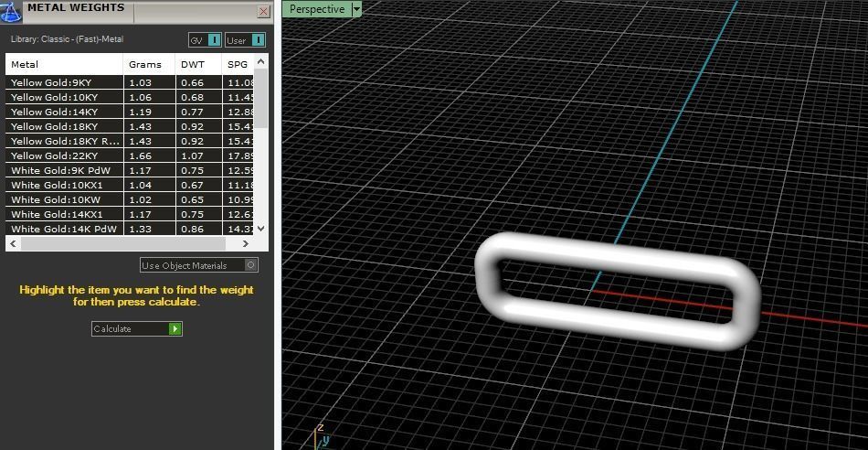Click the scroll right arrow of metal list
Screen dimensions: 868x450
[245, 243]
